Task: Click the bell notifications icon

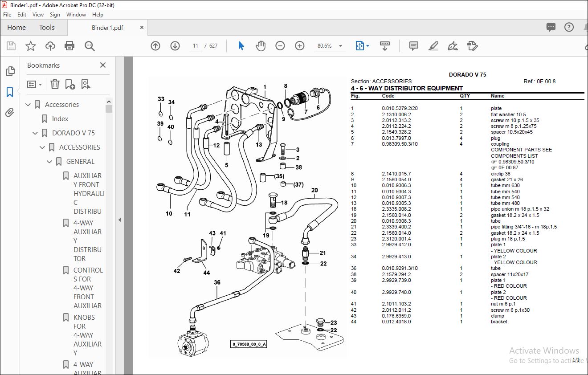Action: pyautogui.click(x=585, y=27)
